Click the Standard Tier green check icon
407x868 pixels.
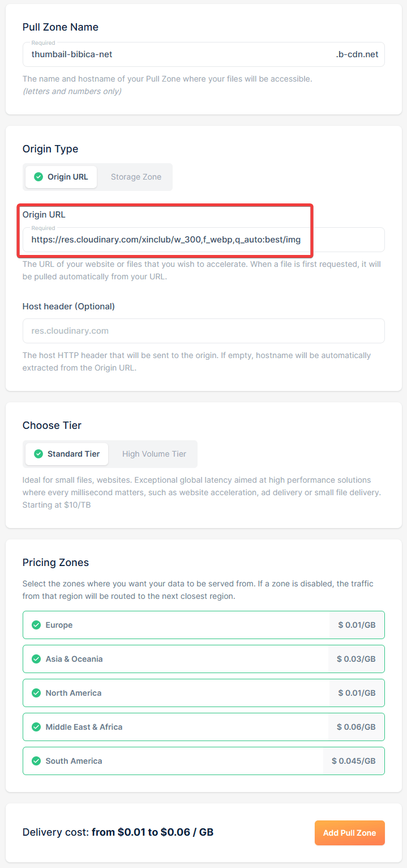38,454
